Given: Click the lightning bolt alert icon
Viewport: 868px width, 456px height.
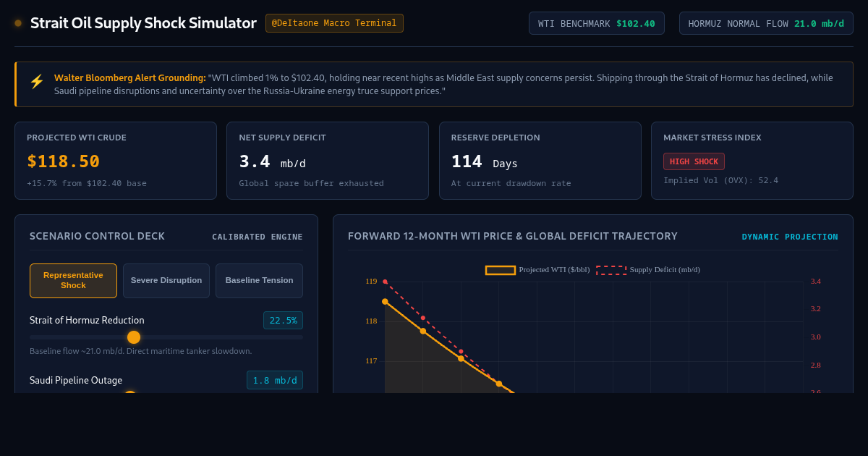Looking at the screenshot, I should click(36, 82).
